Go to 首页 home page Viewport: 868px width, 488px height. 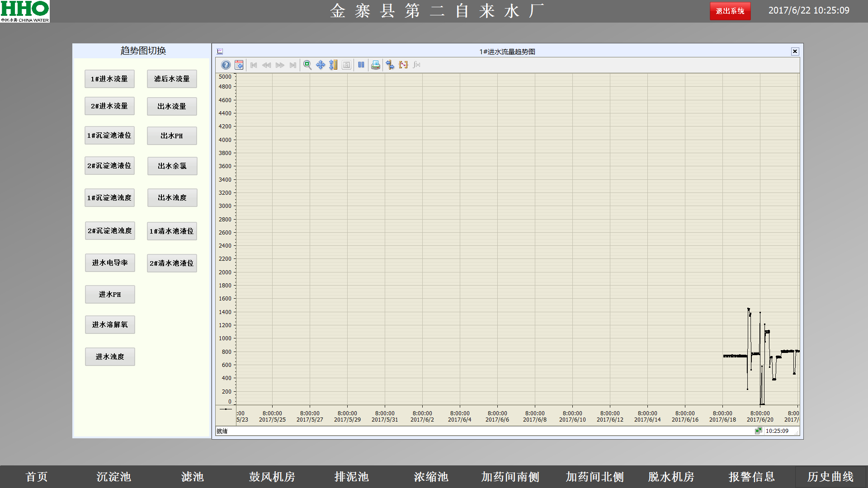click(x=37, y=477)
